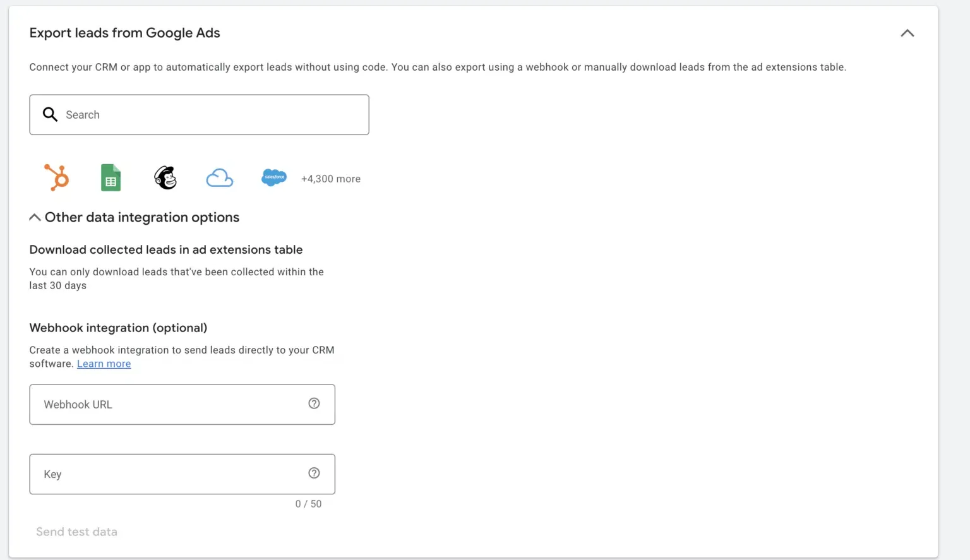Open the Learn more link
Viewport: 970px width, 560px height.
(x=104, y=364)
